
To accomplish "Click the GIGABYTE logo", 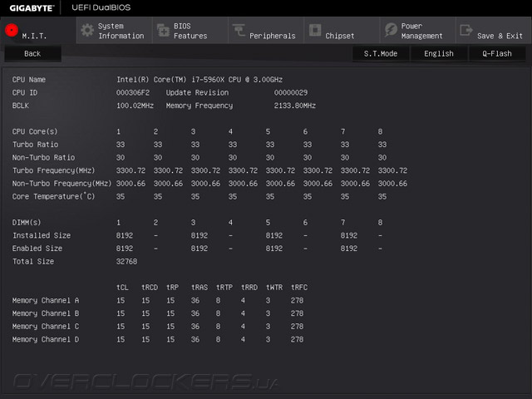I will [x=32, y=8].
